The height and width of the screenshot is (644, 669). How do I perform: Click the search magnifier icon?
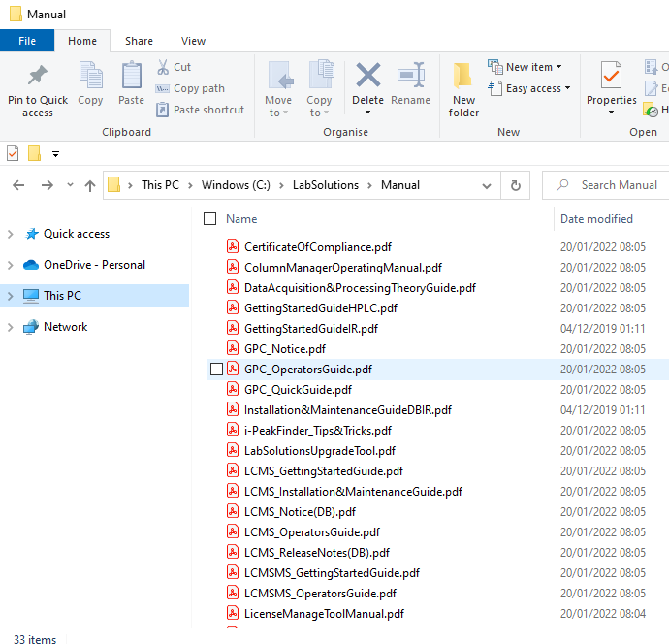562,185
